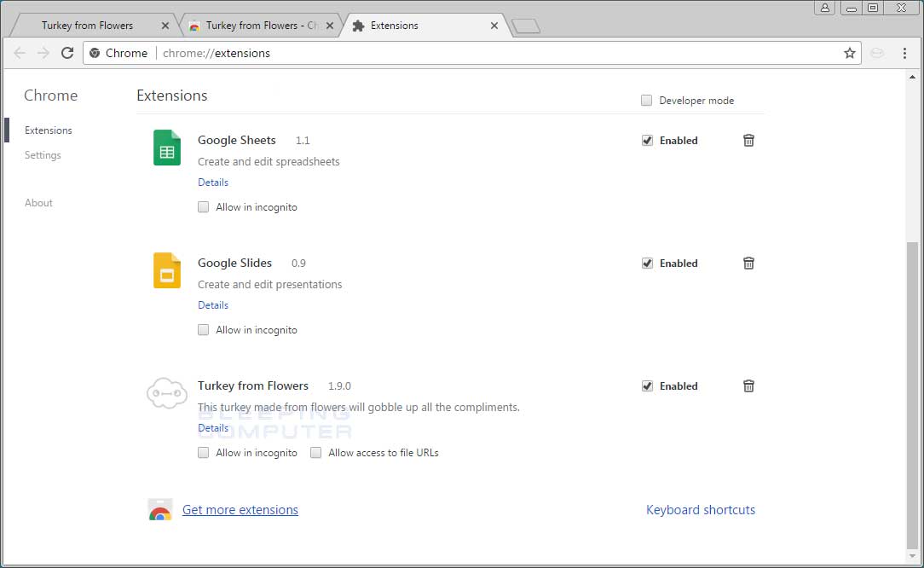
Task: Open the user profile button in title bar
Action: tap(824, 8)
